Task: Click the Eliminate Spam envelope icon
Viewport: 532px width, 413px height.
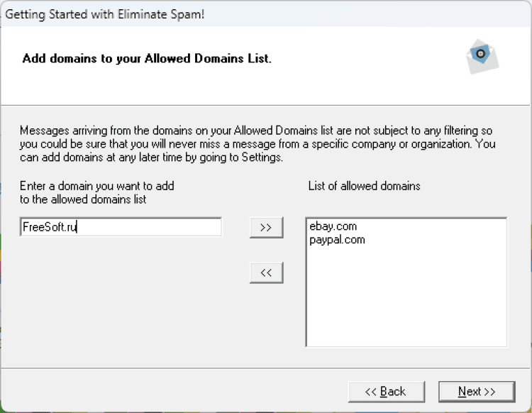Action: [482, 56]
